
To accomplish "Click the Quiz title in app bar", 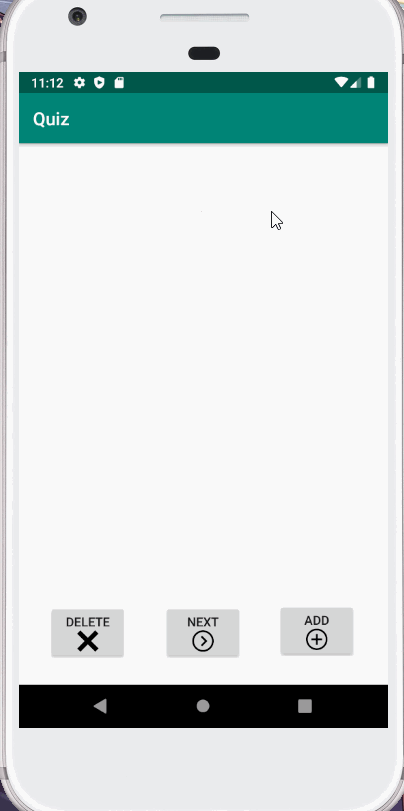I will click(x=51, y=119).
